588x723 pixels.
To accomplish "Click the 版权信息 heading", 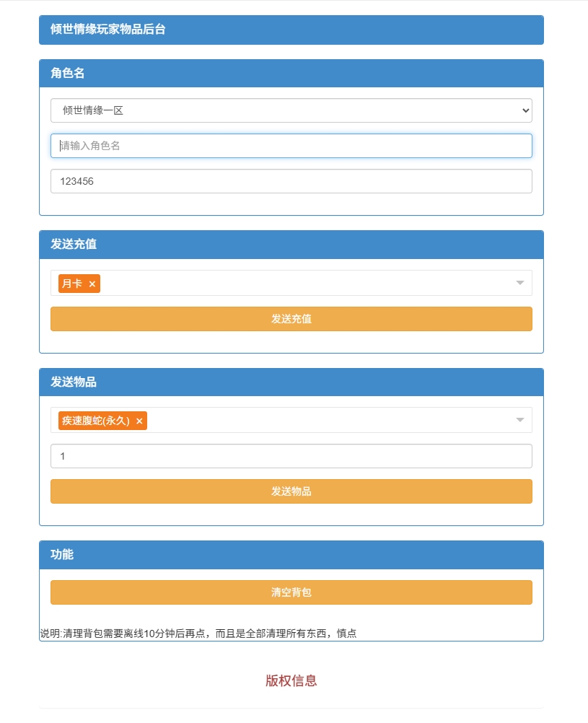I will (291, 680).
